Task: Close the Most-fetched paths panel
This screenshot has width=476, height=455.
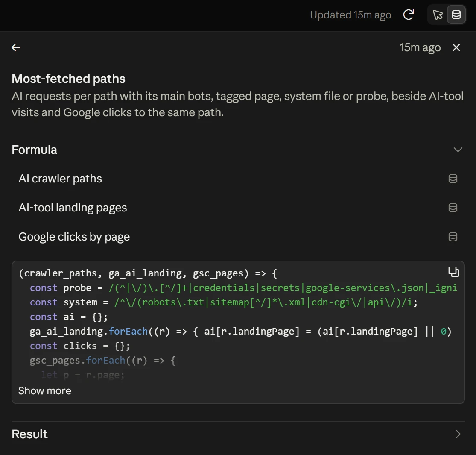Action: tap(456, 47)
